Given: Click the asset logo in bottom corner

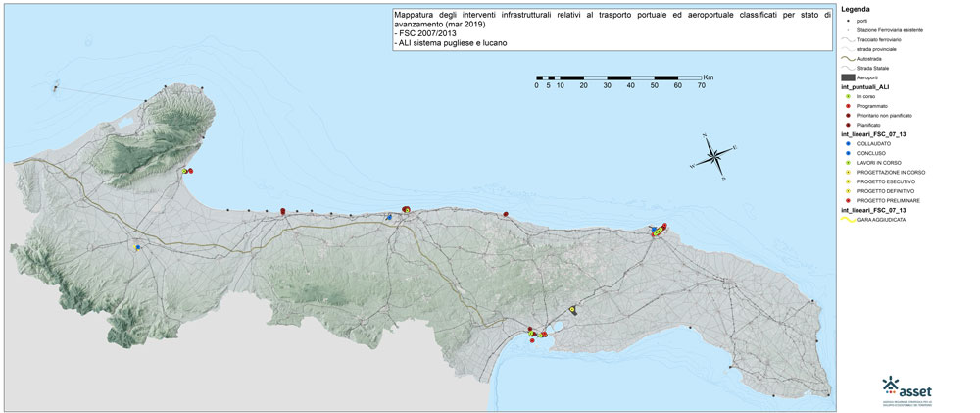Looking at the screenshot, I should (x=904, y=387).
